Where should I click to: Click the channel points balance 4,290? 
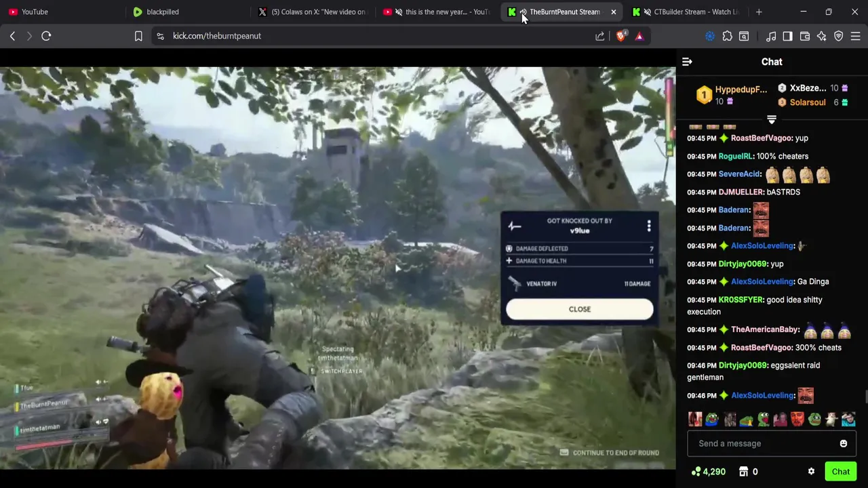709,472
